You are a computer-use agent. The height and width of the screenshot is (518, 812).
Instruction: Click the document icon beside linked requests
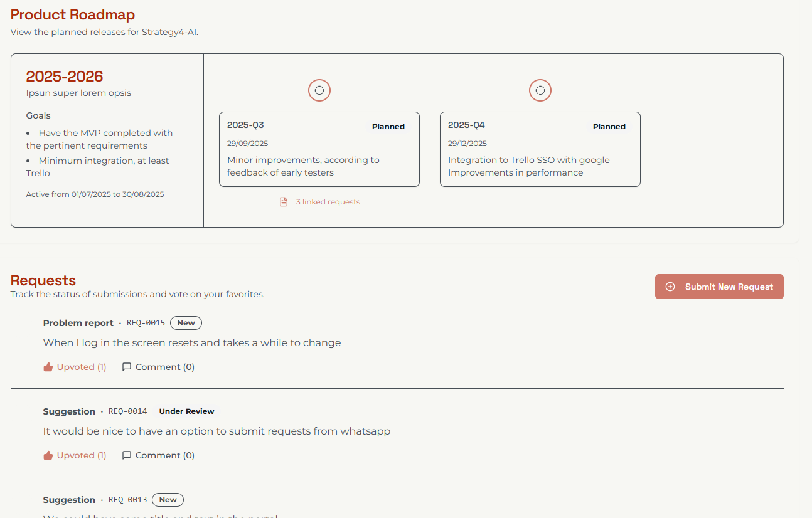(x=284, y=202)
